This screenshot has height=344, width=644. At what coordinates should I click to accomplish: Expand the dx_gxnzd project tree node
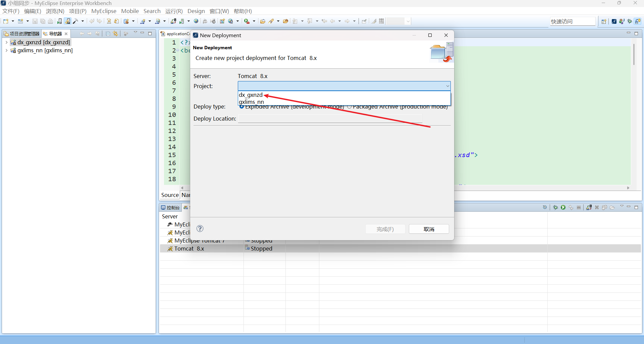6,42
